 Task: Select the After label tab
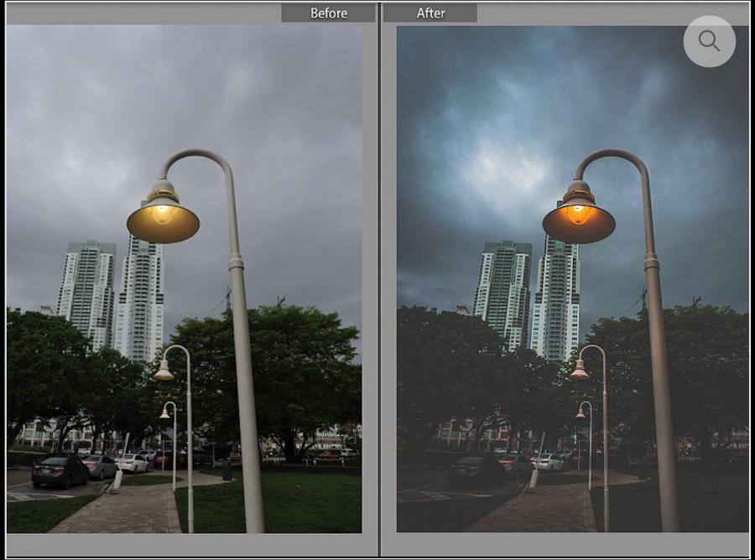pos(430,13)
